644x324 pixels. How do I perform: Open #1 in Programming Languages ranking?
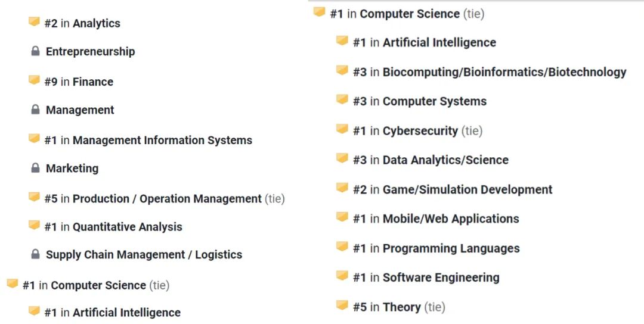tap(436, 248)
